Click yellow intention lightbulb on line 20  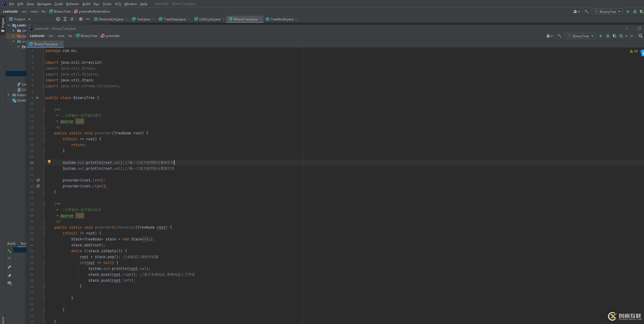pyautogui.click(x=49, y=162)
